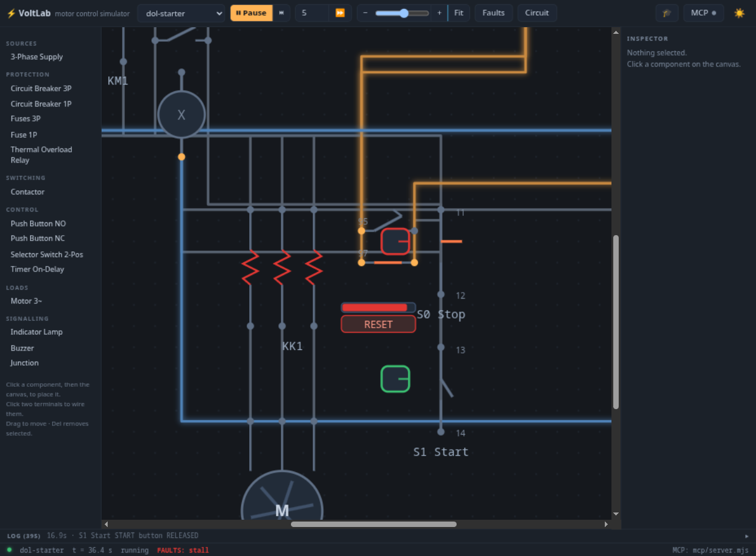Image resolution: width=756 pixels, height=556 pixels.
Task: Choose 3-Phase Supply from the palette
Action: (37, 57)
